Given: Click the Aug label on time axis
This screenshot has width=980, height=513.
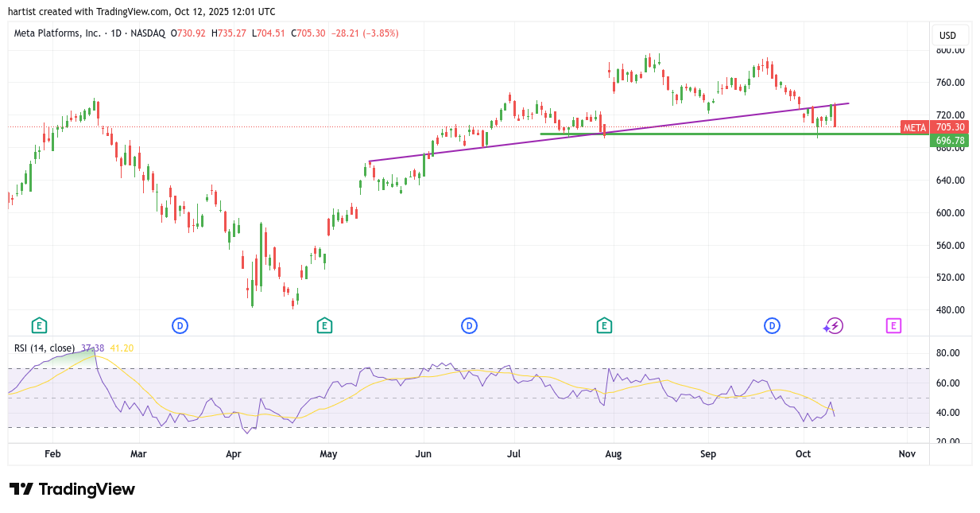Looking at the screenshot, I should pyautogui.click(x=613, y=454).
